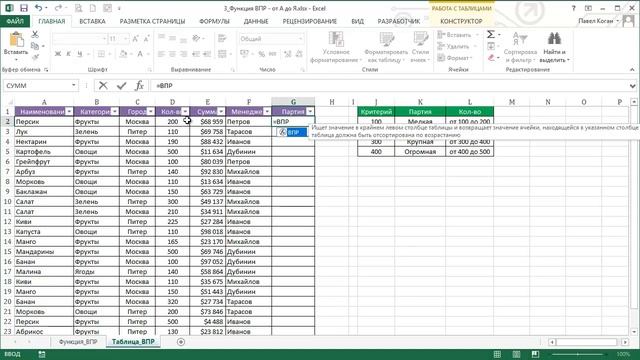This screenshot has height=360, width=640.
Task: Undo the last action
Action: (38, 8)
